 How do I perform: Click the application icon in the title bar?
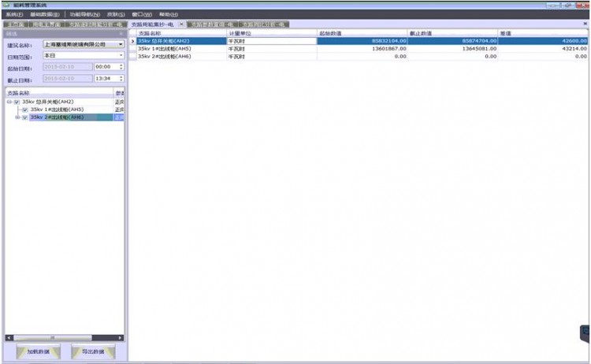click(6, 5)
